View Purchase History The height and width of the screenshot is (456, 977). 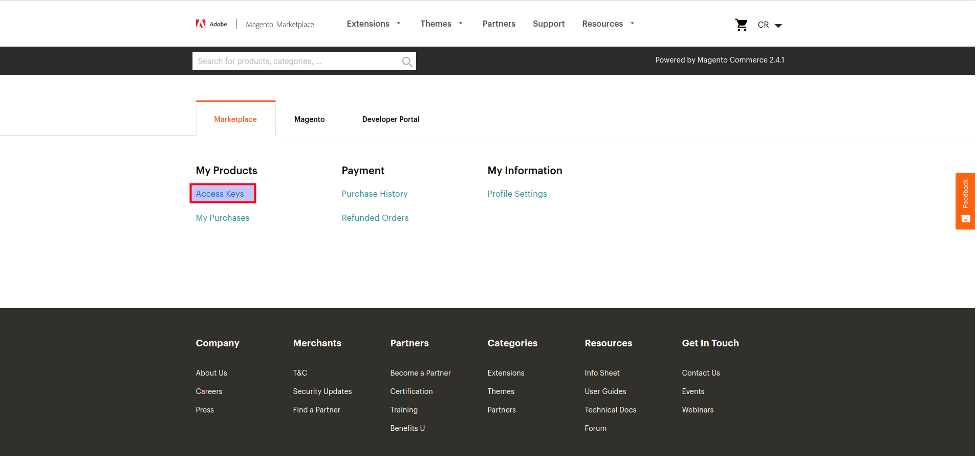[374, 194]
